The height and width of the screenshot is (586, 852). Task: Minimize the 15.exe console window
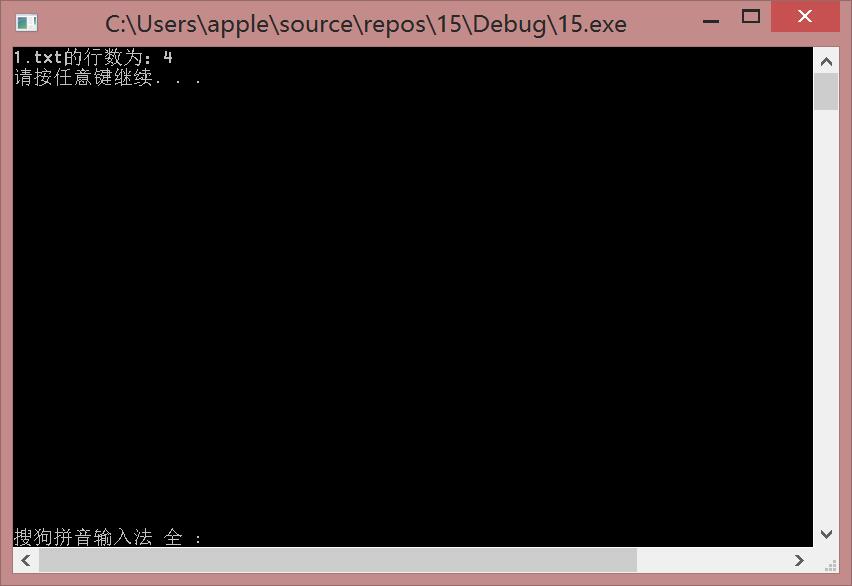click(710, 21)
